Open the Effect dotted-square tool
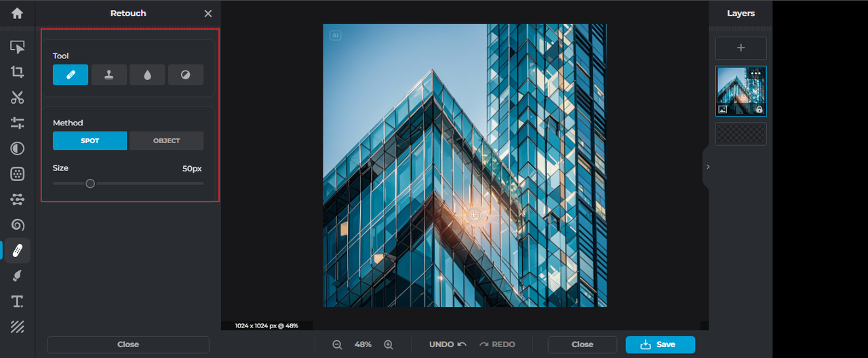 [17, 174]
